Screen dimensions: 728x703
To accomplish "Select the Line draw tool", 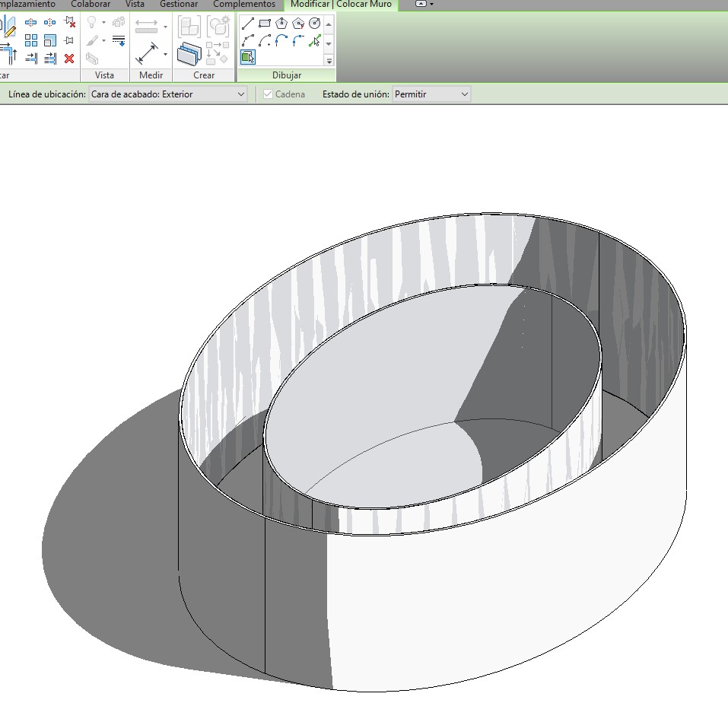I will (x=247, y=24).
